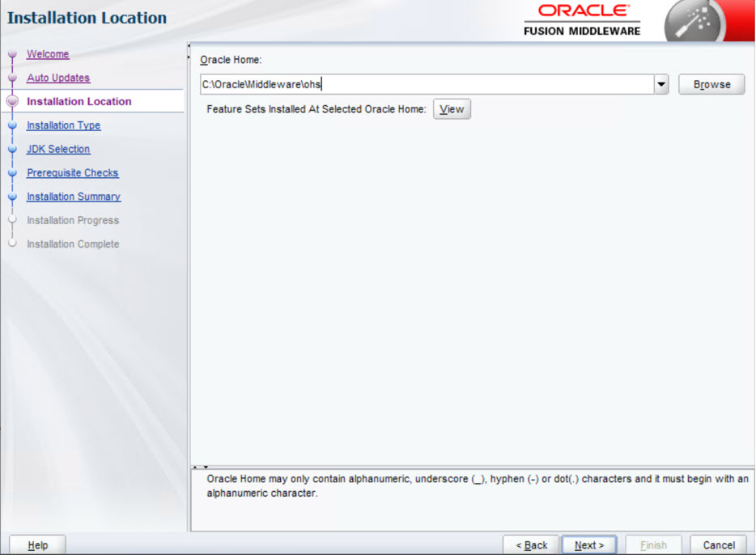Open the Auto Updates page
Image resolution: width=756 pixels, height=555 pixels.
click(x=57, y=78)
